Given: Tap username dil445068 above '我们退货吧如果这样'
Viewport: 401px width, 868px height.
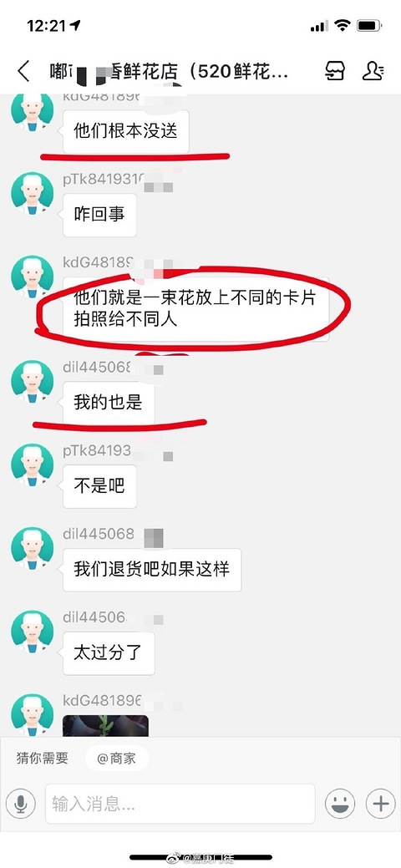Looking at the screenshot, I should pyautogui.click(x=99, y=534).
